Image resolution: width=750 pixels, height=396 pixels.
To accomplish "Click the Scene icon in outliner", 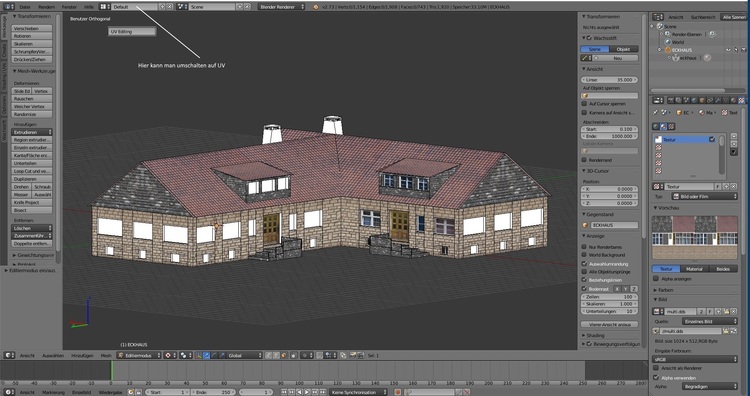I will [660, 26].
